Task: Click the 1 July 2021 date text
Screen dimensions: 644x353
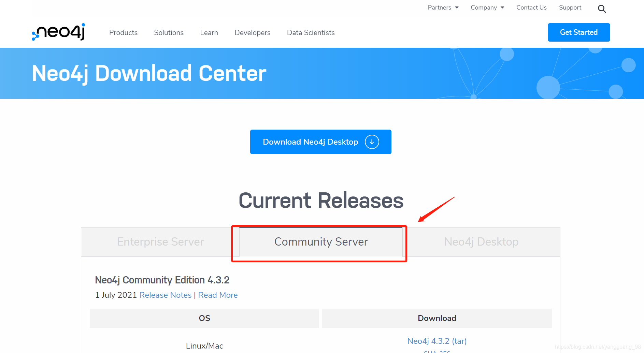Action: (x=116, y=295)
